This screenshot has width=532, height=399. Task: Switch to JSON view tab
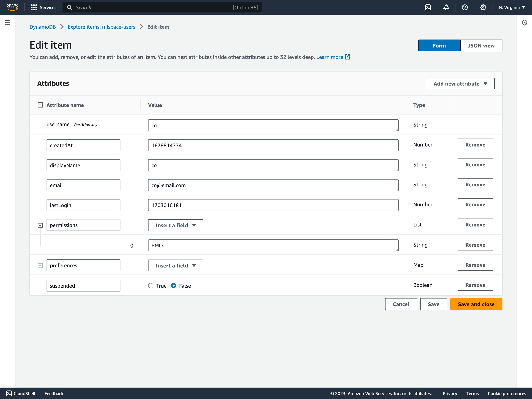480,45
